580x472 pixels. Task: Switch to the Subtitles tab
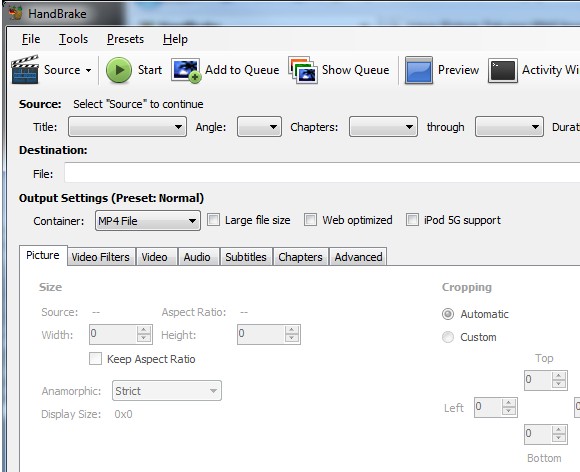(246, 257)
